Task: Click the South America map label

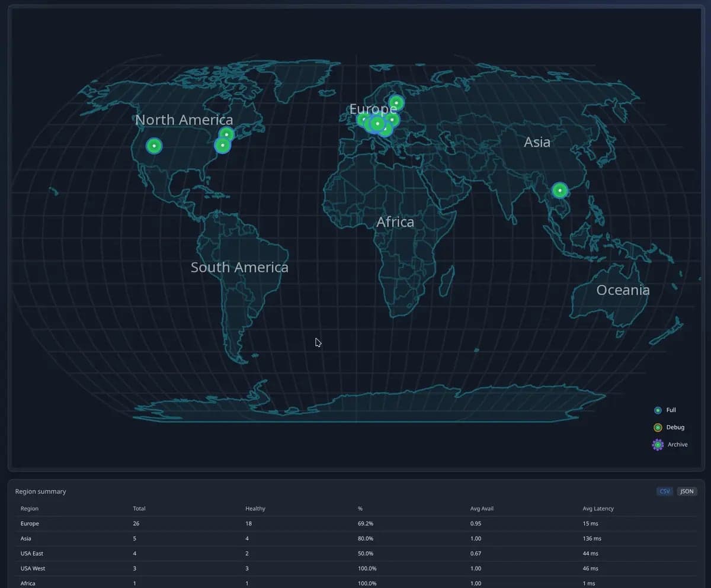Action: [x=239, y=267]
